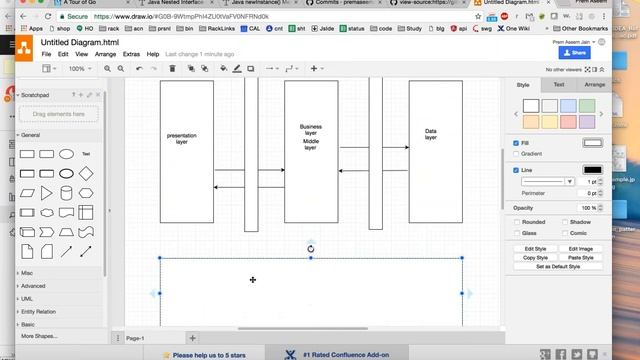
Task: Enable the Rounded checkbox
Action: point(517,222)
